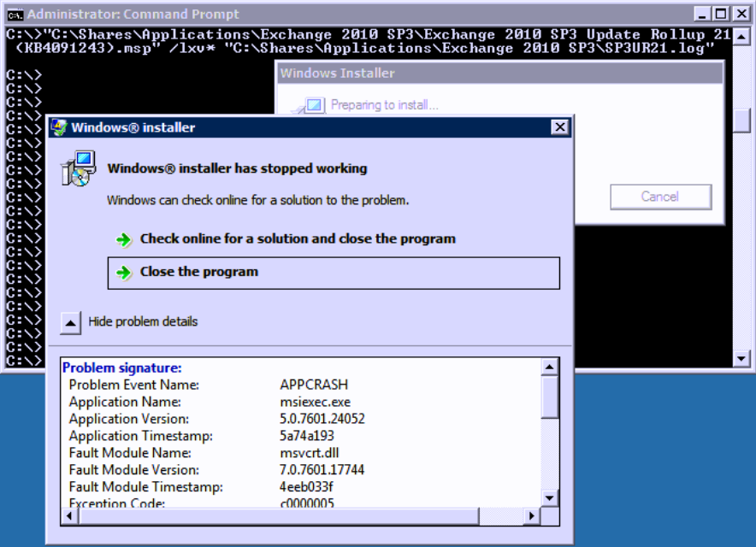Collapse details with Hide problem details arrow
Image resolution: width=756 pixels, height=547 pixels.
click(70, 323)
